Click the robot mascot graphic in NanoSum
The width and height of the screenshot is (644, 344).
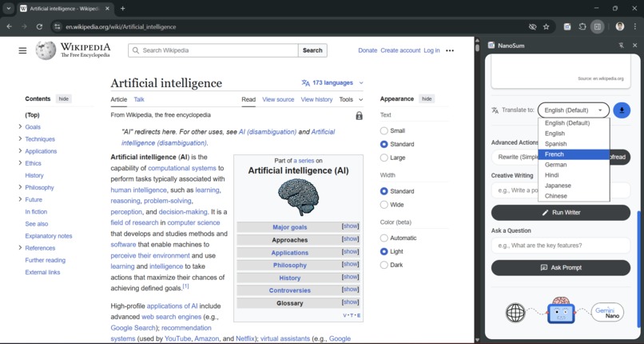561,310
